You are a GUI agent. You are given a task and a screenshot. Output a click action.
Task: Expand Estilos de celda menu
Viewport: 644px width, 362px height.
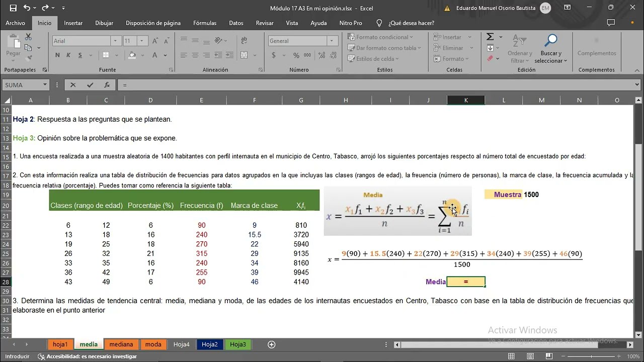373,59
